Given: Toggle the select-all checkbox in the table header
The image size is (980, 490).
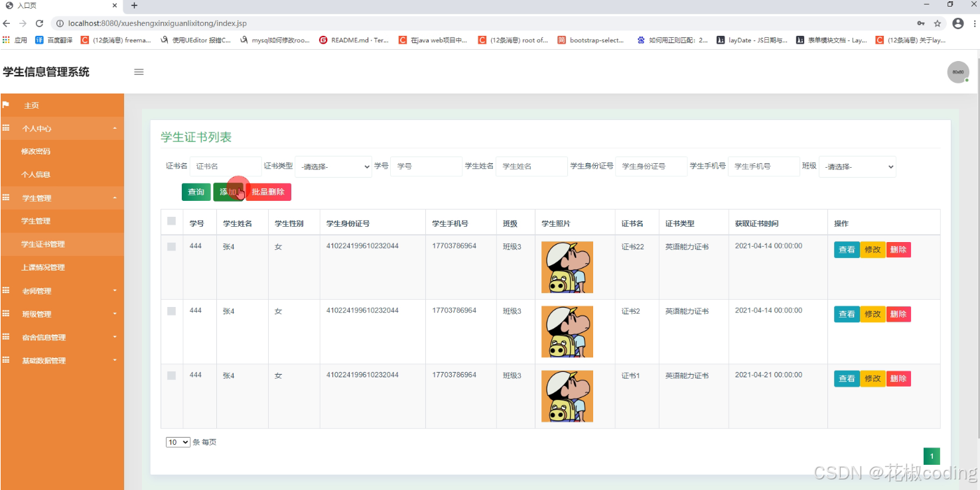Looking at the screenshot, I should [x=171, y=219].
